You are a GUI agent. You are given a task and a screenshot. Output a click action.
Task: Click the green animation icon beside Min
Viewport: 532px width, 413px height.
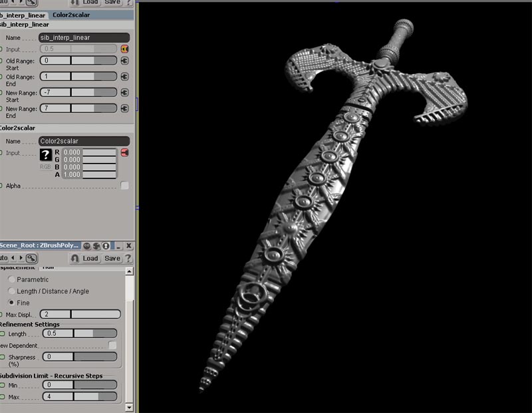coord(3,385)
